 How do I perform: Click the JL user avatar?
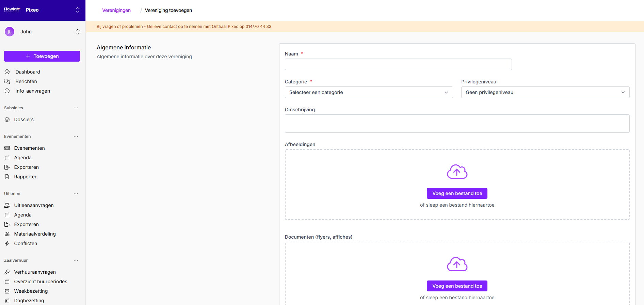click(10, 32)
